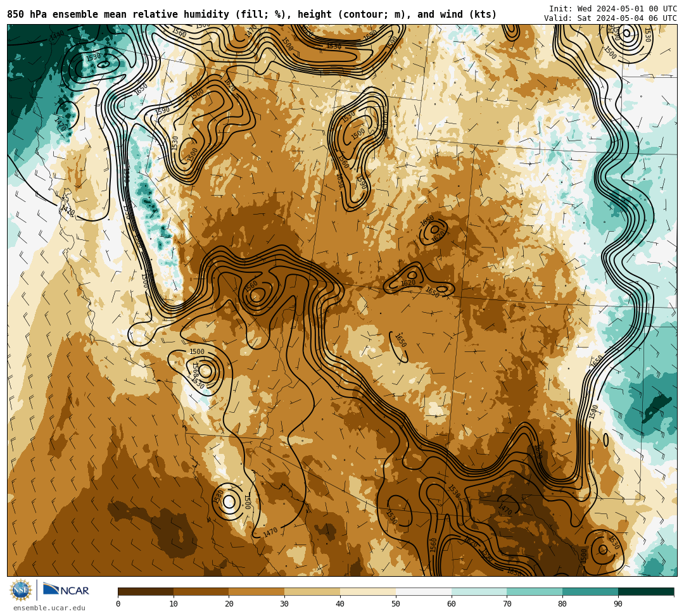
Task: Click the colorbar tick label '30'
Action: coord(285,604)
